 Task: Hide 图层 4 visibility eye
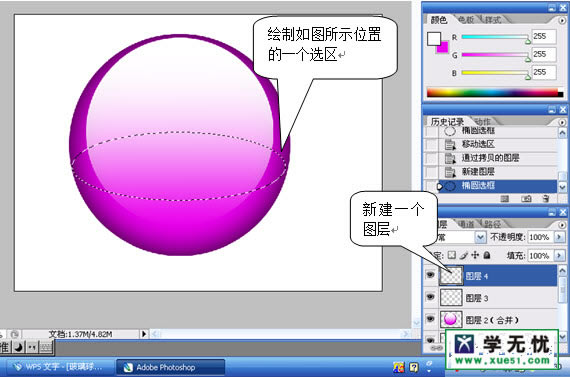point(430,275)
